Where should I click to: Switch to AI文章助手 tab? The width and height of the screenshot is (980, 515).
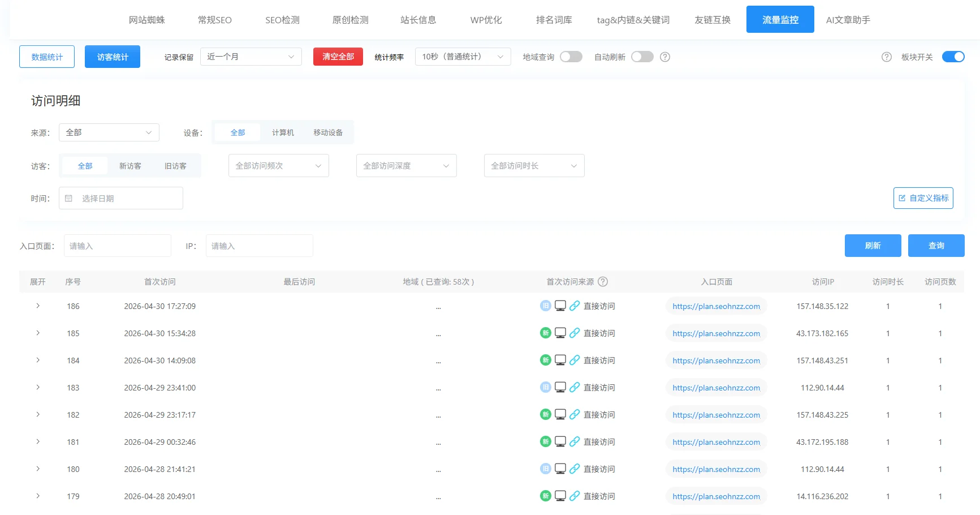point(848,20)
